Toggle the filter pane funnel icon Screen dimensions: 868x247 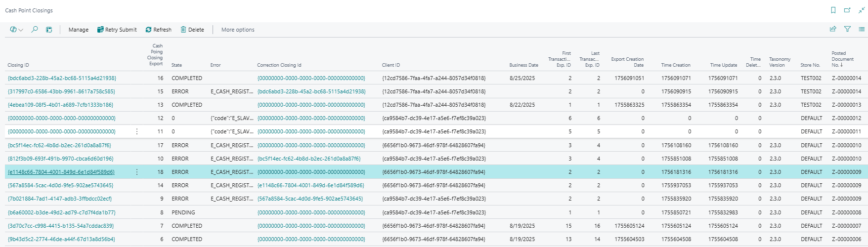tap(847, 29)
